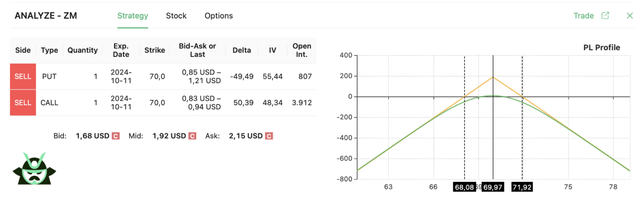Open the Stock tab
The height and width of the screenshot is (201, 644).
(176, 16)
